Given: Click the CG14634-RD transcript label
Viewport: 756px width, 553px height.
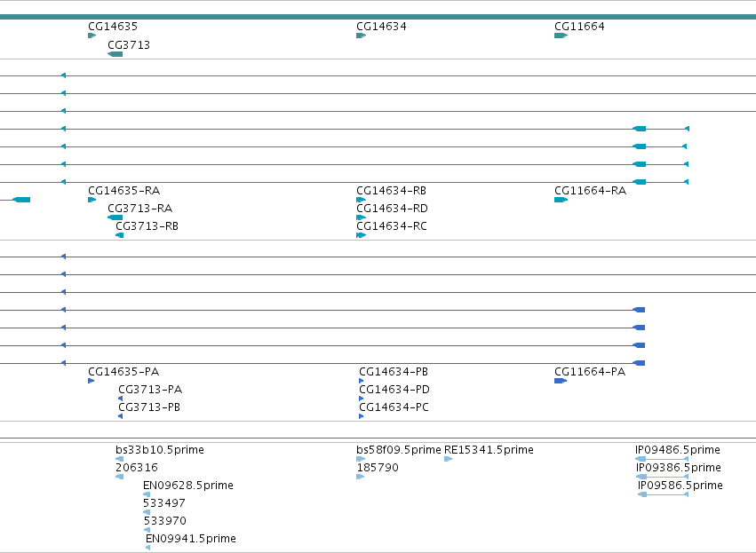Looking at the screenshot, I should (x=392, y=209).
